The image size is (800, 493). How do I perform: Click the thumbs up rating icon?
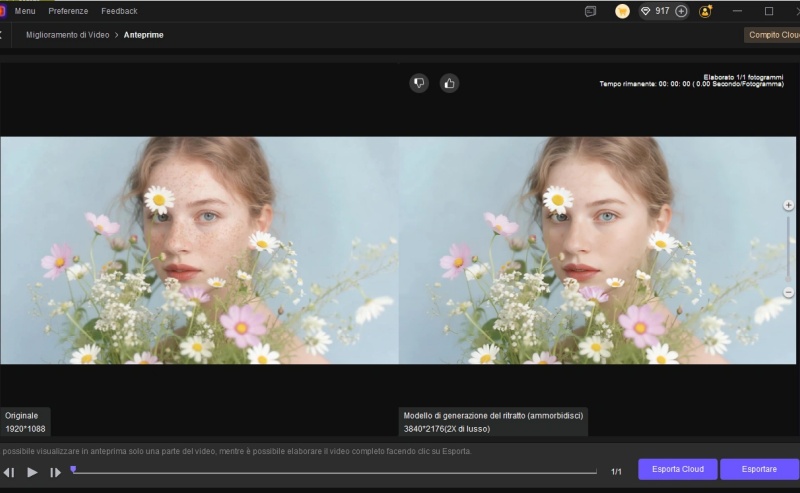click(x=449, y=83)
